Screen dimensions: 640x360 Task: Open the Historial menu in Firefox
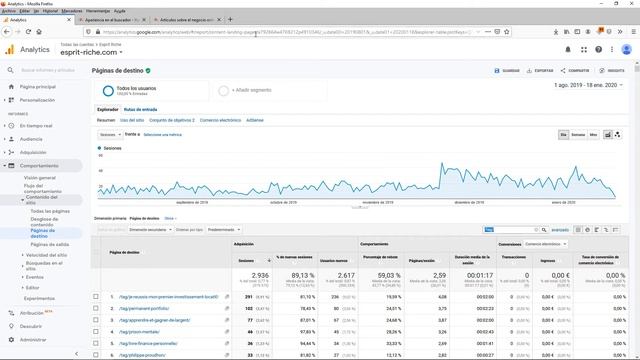50,11
